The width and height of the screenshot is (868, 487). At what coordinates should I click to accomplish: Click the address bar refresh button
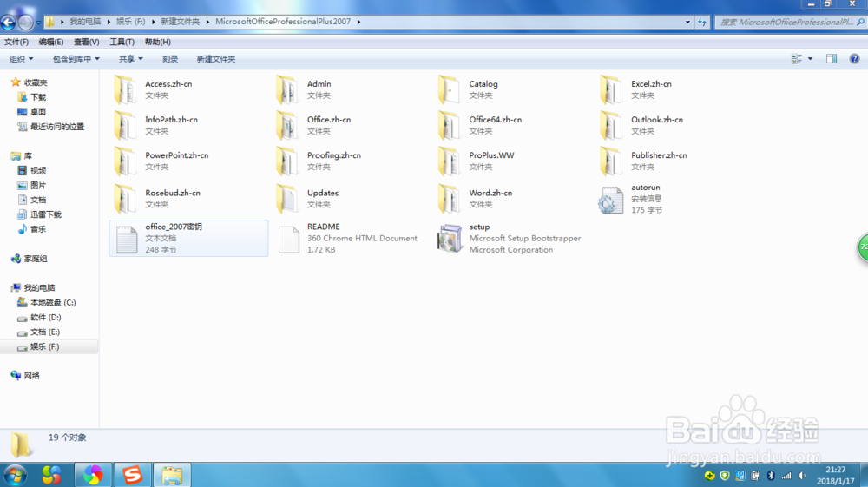point(702,23)
